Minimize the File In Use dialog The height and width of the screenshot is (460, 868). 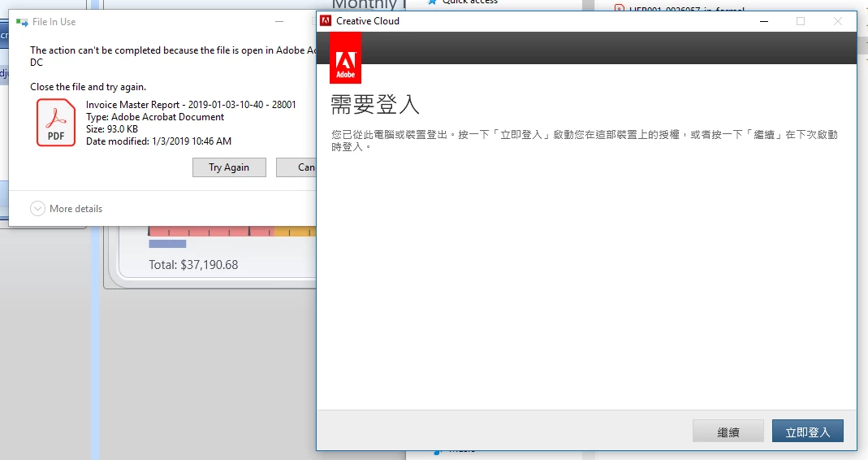(279, 22)
